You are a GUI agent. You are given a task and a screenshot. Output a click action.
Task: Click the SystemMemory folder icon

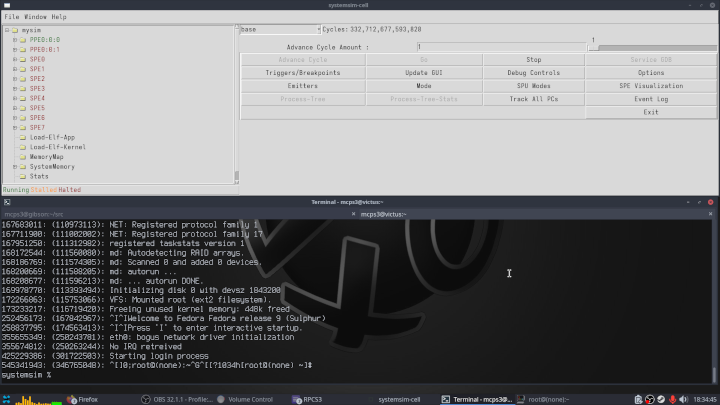pos(23,167)
